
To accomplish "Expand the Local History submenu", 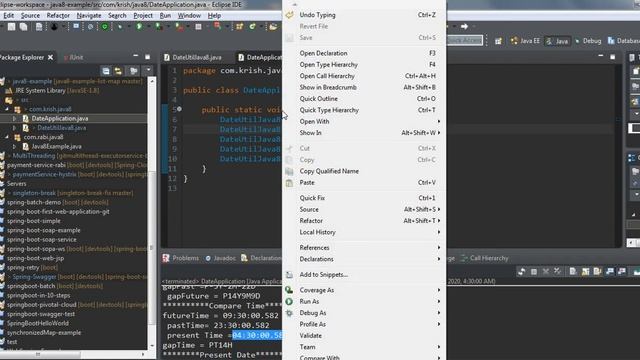I will point(364,232).
